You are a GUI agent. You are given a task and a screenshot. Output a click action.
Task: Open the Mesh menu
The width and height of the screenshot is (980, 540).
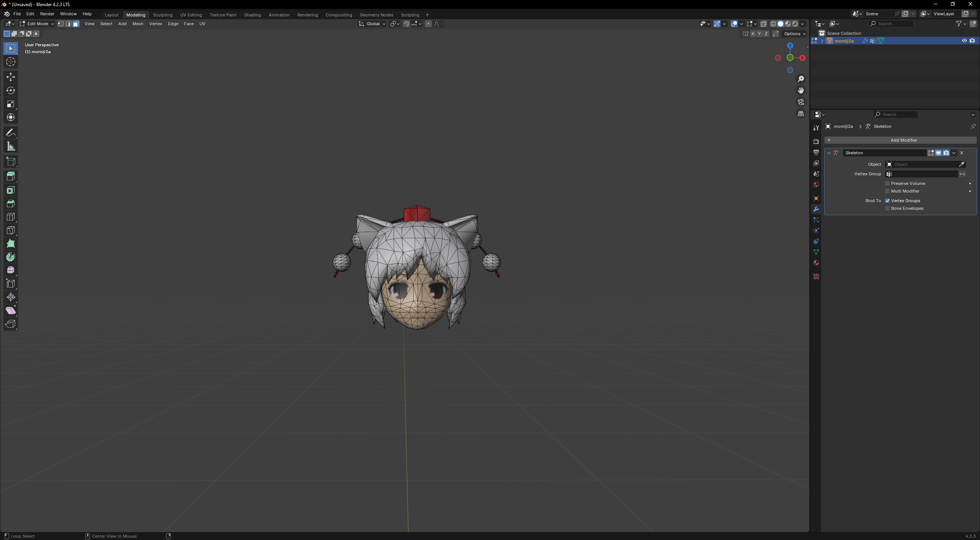138,24
